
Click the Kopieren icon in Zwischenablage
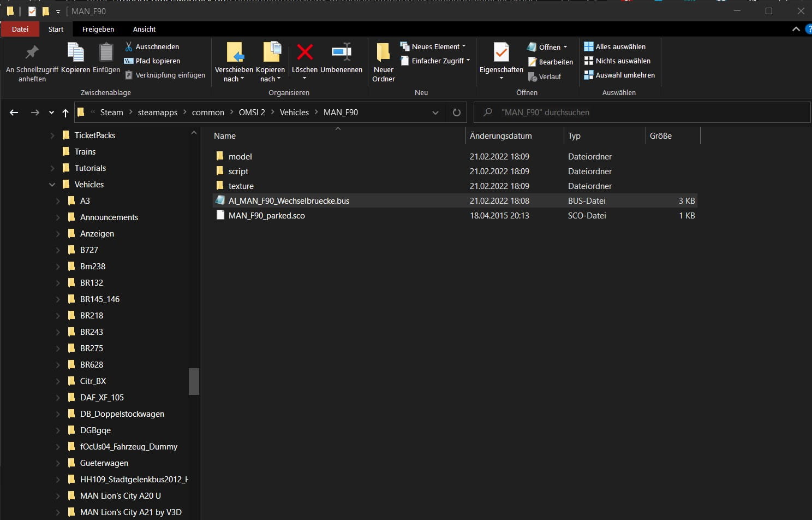75,52
